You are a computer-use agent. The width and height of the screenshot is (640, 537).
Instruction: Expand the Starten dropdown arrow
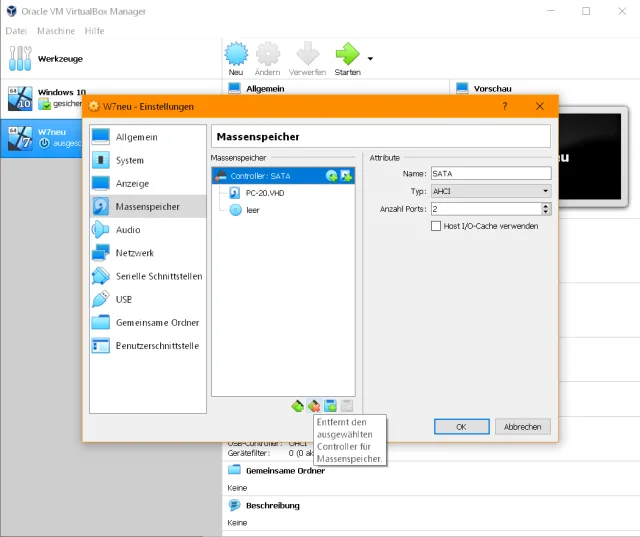coord(371,58)
